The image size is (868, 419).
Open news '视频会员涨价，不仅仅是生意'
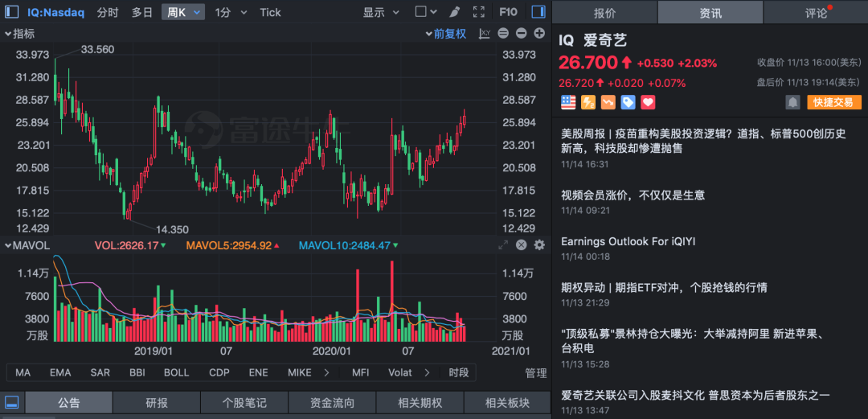point(633,195)
